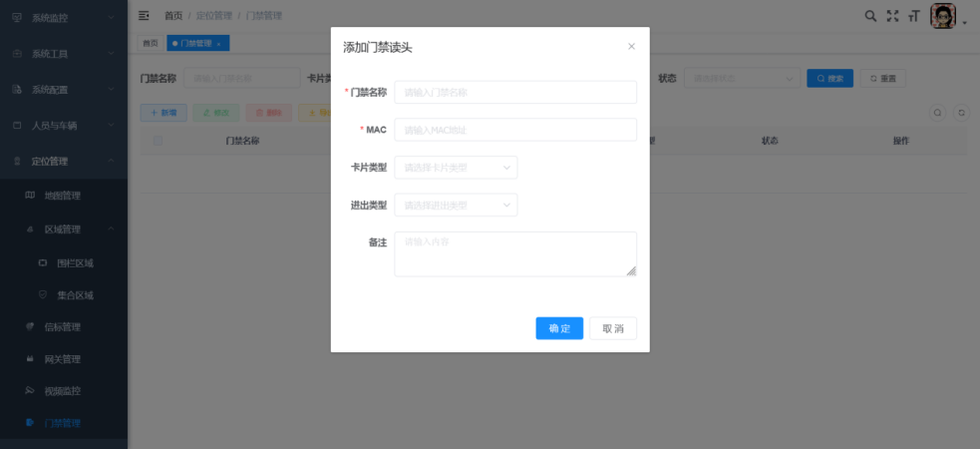The image size is (980, 449).
Task: Click the 集合区域 shield icon
Action: tap(43, 294)
